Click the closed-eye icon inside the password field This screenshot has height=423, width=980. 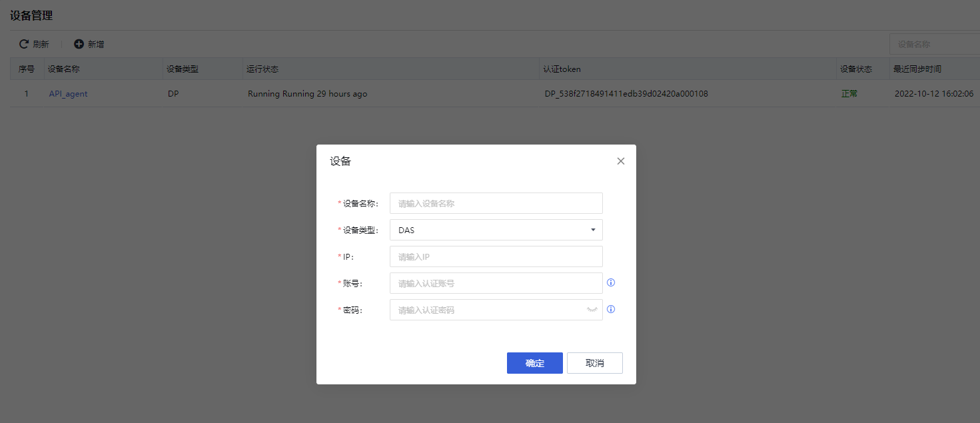coord(593,310)
